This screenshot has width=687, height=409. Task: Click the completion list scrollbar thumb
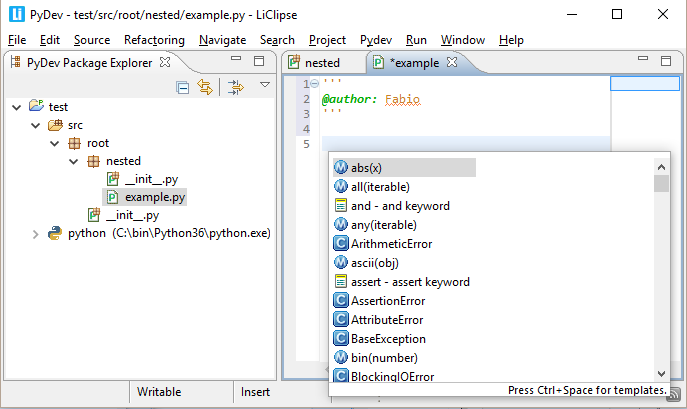(661, 184)
